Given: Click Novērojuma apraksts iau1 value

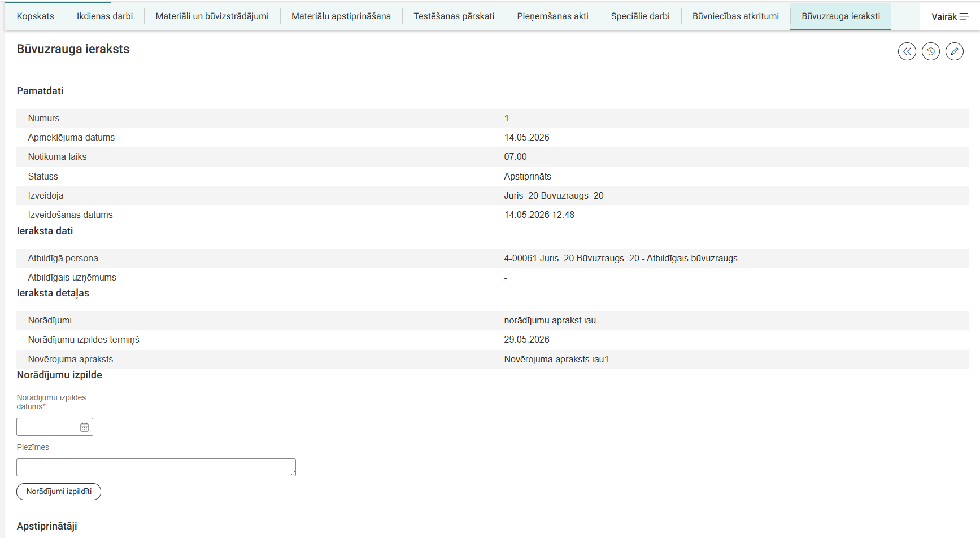Looking at the screenshot, I should coord(556,360).
